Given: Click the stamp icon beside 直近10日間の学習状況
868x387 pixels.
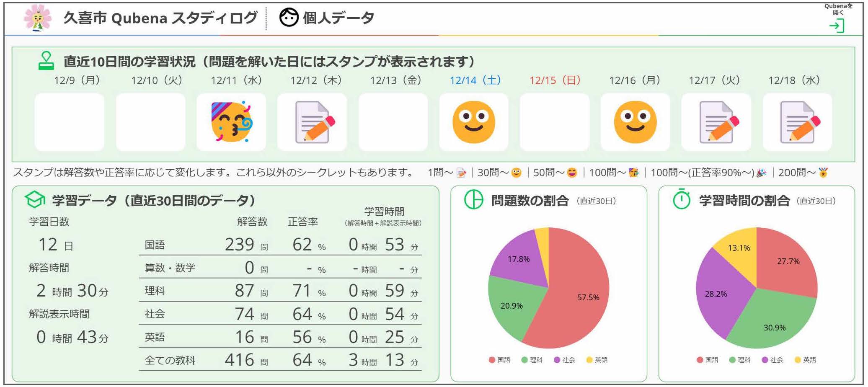Looking at the screenshot, I should click(46, 61).
